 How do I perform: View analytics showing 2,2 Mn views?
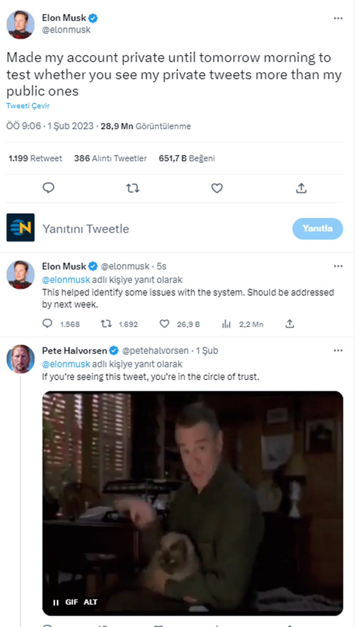226,324
